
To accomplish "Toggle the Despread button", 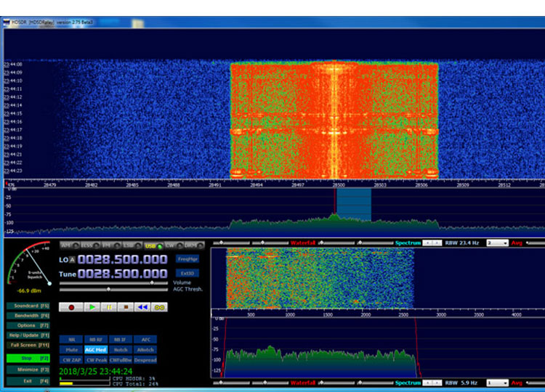I will tap(145, 360).
